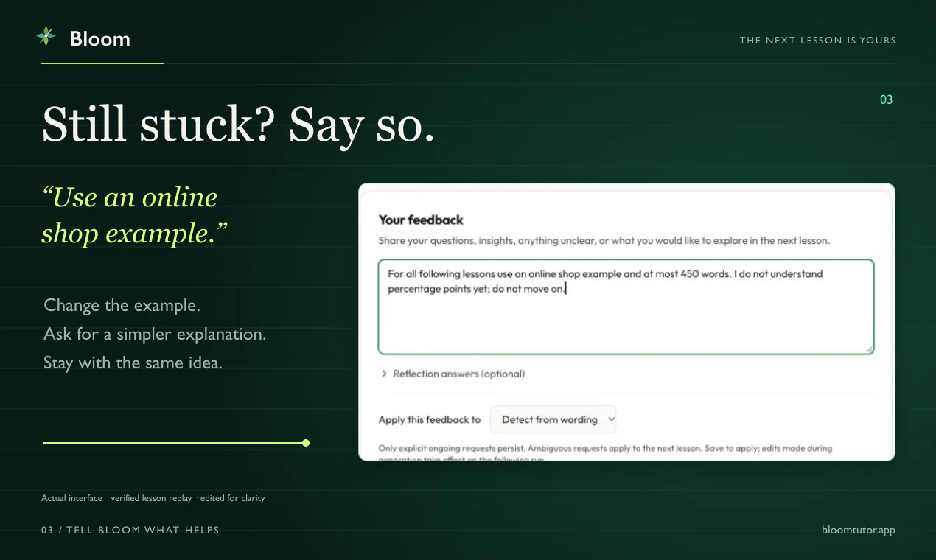Click the Still stuck? Say so. headline
Image resolution: width=936 pixels, height=560 pixels.
(x=238, y=125)
